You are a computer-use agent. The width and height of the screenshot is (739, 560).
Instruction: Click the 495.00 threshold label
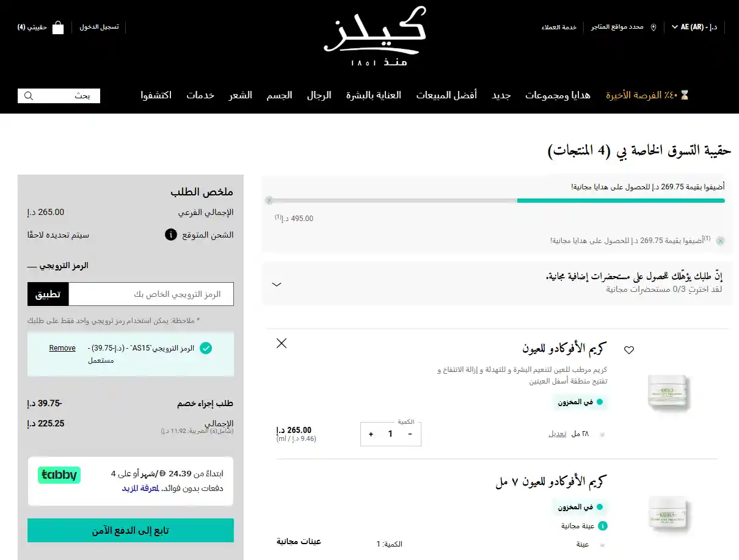(x=294, y=218)
